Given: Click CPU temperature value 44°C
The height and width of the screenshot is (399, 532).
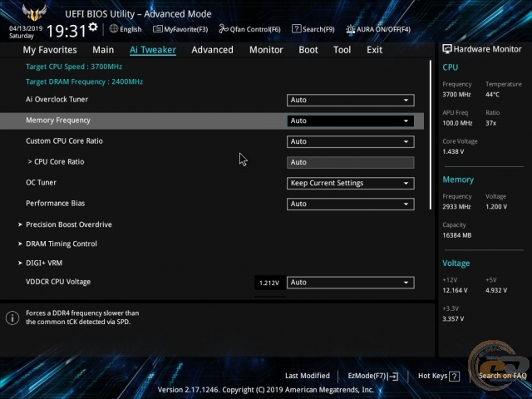Looking at the screenshot, I should pos(492,95).
